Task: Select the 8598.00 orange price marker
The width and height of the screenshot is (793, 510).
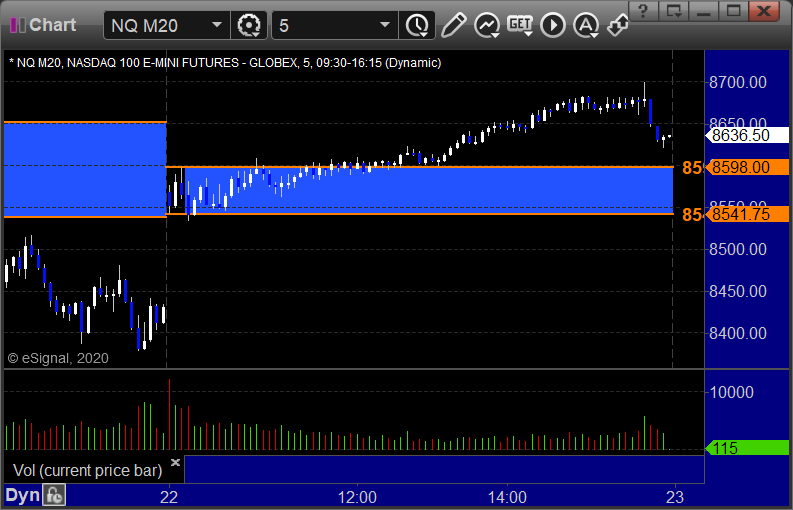Action: 747,167
